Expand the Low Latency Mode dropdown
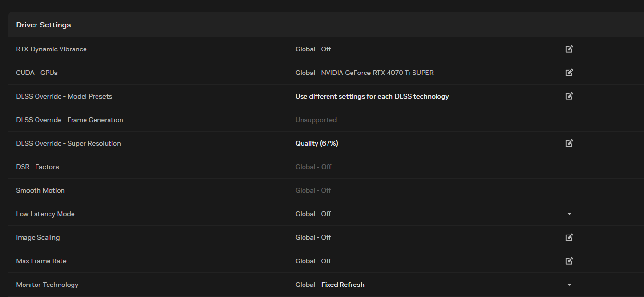The image size is (644, 297). pos(569,214)
